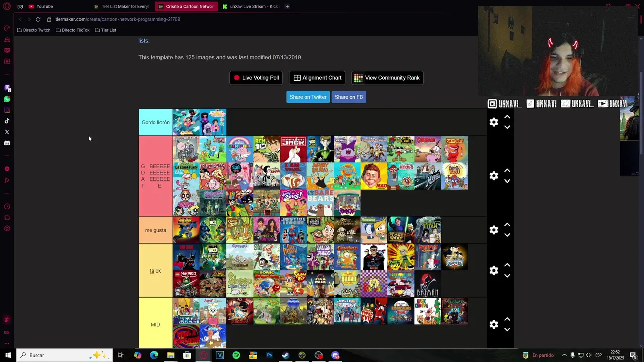The image size is (644, 362).
Task: Move ta ok tier down
Action: pos(507,276)
